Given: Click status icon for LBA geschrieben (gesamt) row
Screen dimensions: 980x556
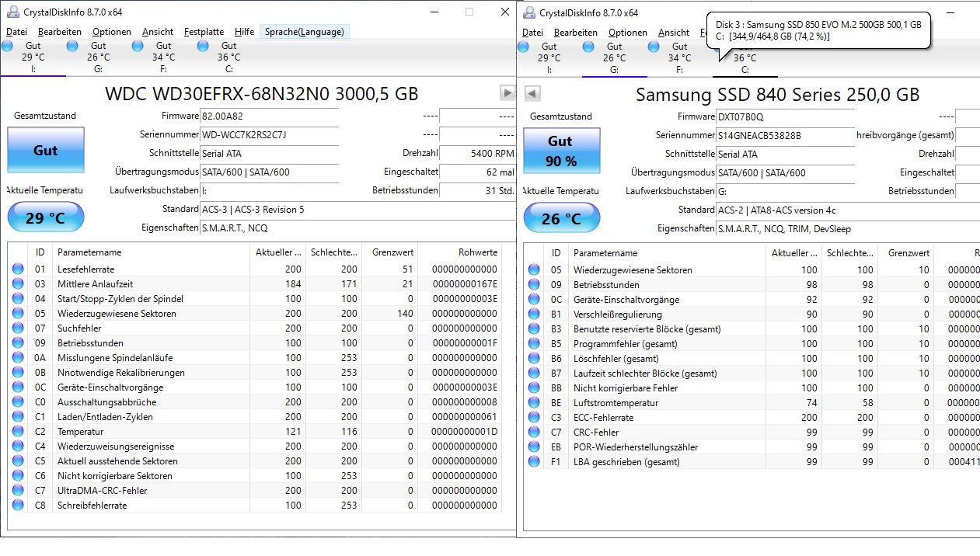Looking at the screenshot, I should click(x=534, y=462).
